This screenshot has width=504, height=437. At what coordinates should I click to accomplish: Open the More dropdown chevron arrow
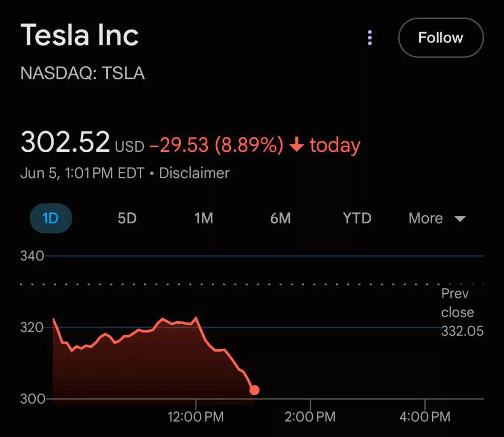coord(461,218)
